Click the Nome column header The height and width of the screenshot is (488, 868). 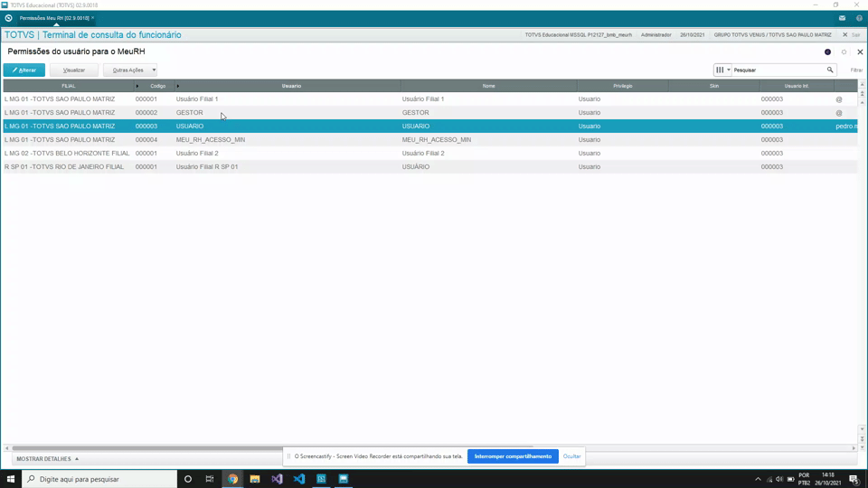(489, 86)
